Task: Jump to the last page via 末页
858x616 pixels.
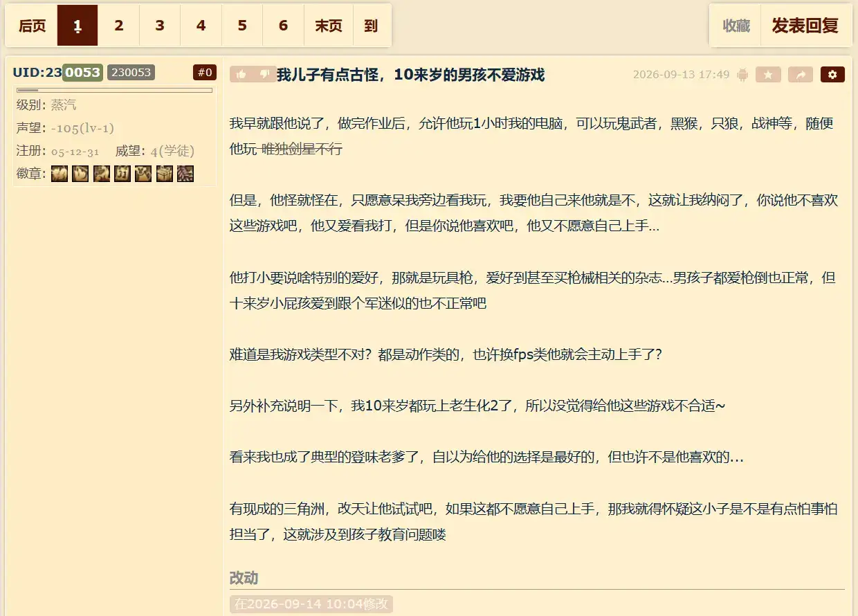Action: coord(329,26)
